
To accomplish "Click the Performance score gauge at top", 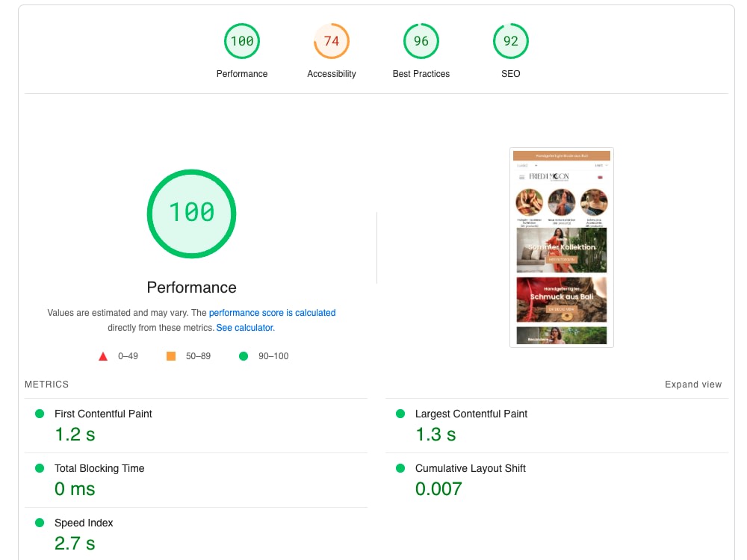I will pos(242,41).
